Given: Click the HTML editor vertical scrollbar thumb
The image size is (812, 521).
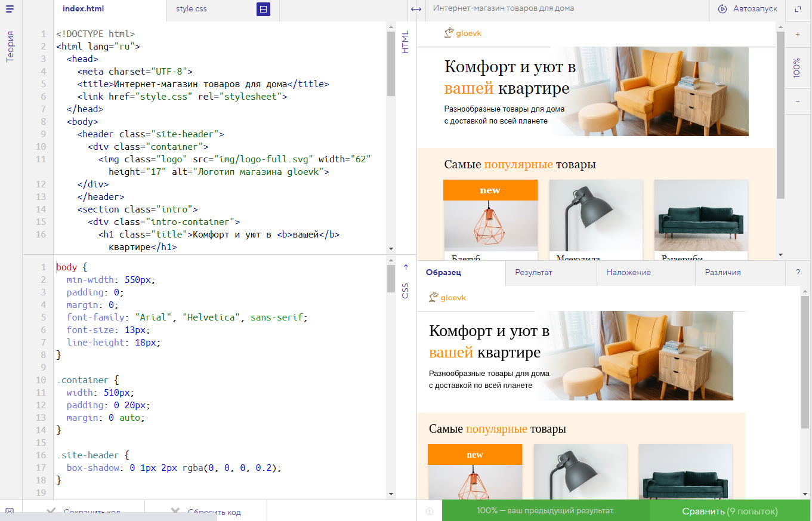Looking at the screenshot, I should click(391, 63).
